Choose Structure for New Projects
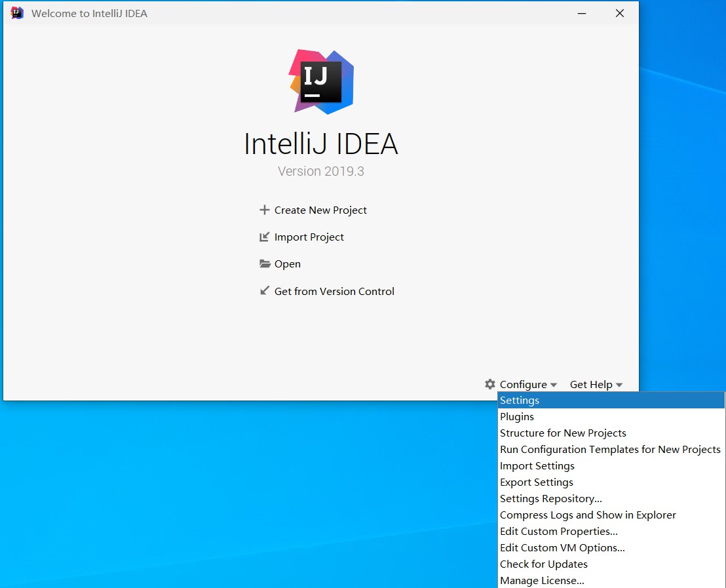Viewport: 726px width, 588px height. (x=563, y=433)
